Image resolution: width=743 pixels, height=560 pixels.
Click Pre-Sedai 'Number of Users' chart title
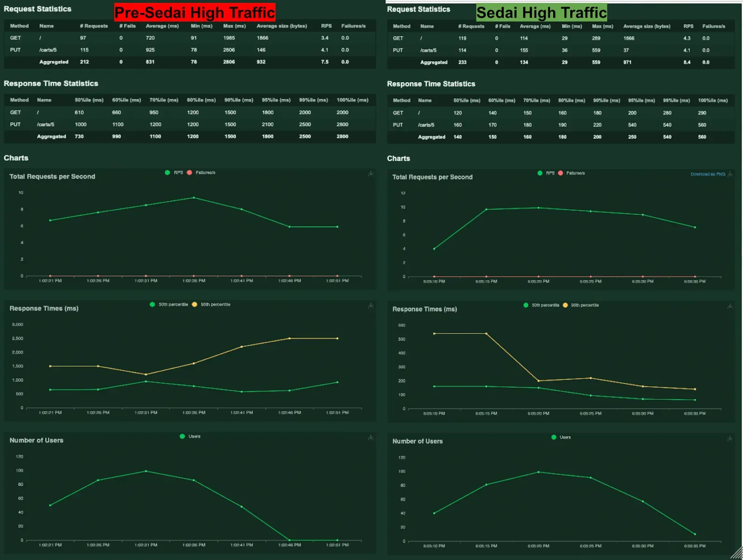[36, 440]
